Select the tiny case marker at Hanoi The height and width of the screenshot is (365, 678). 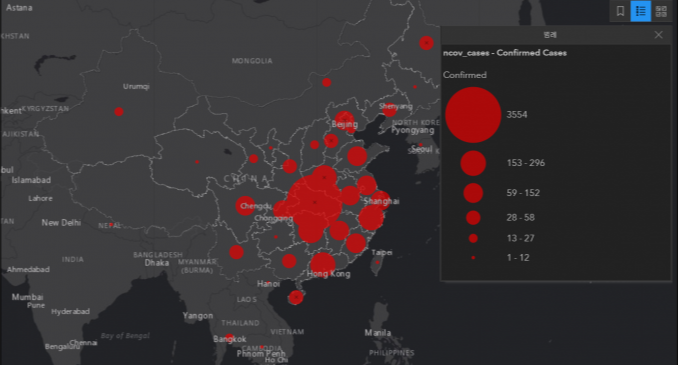268,283
